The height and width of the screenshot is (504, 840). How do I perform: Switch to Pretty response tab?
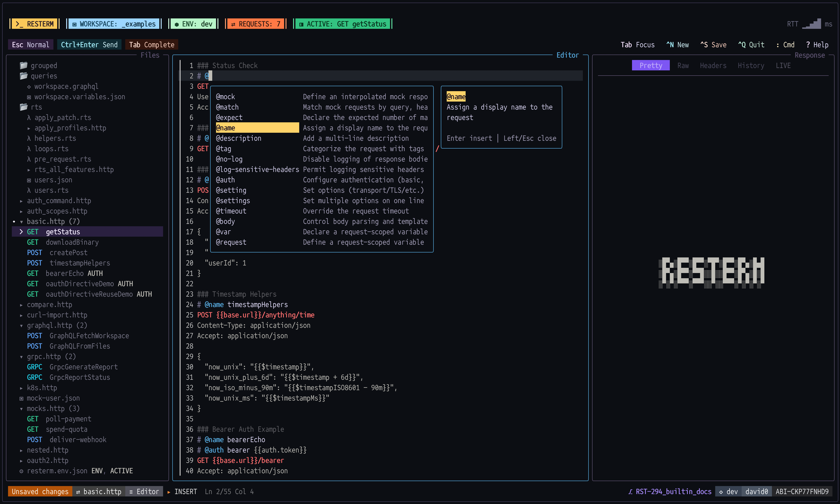click(651, 65)
